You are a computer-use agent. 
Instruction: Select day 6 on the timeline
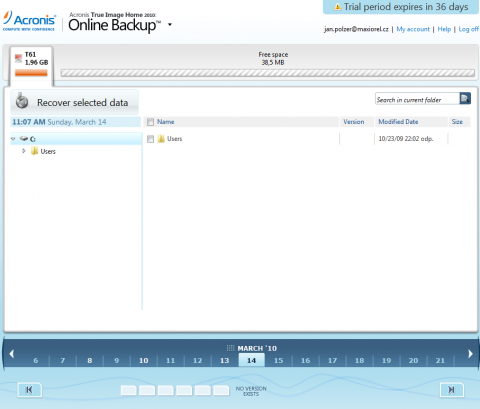[36, 360]
